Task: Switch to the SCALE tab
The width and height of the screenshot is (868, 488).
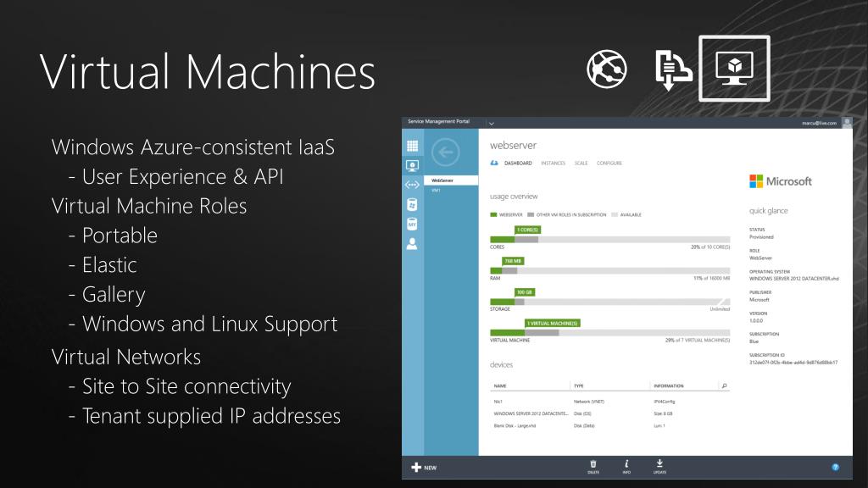Action: point(581,164)
